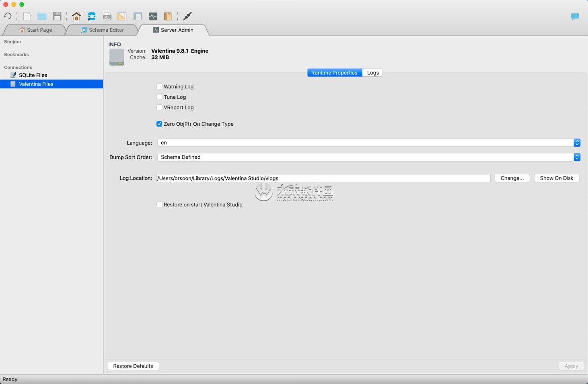Disable Zero ObjPtr On Change Type
Screen dimensions: 588x384
pyautogui.click(x=159, y=124)
